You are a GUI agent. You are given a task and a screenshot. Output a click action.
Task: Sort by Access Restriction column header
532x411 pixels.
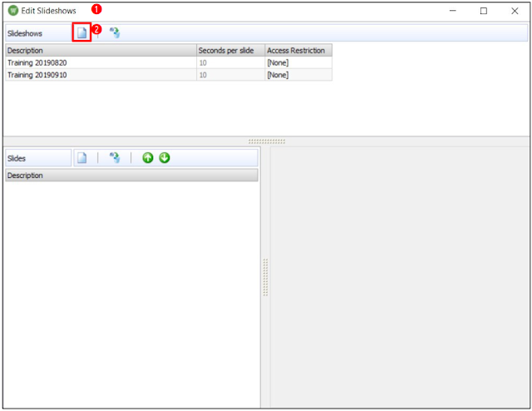pyautogui.click(x=298, y=50)
